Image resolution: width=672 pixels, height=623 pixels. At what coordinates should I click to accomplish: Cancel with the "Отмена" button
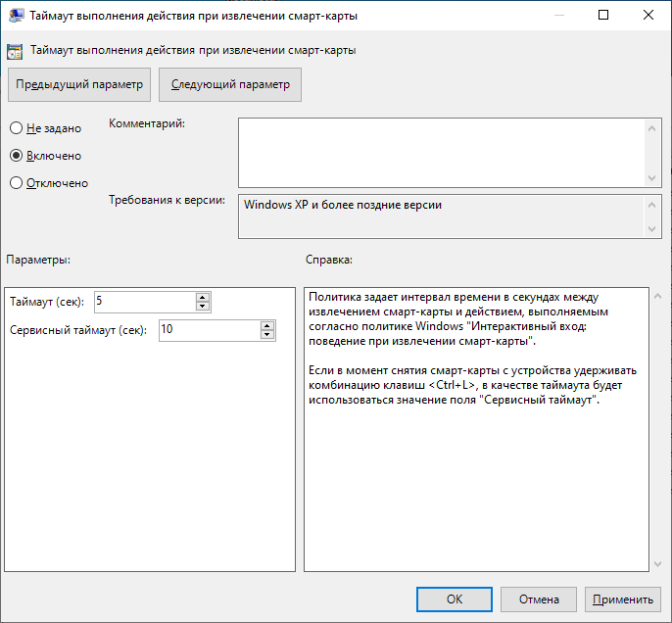[539, 599]
